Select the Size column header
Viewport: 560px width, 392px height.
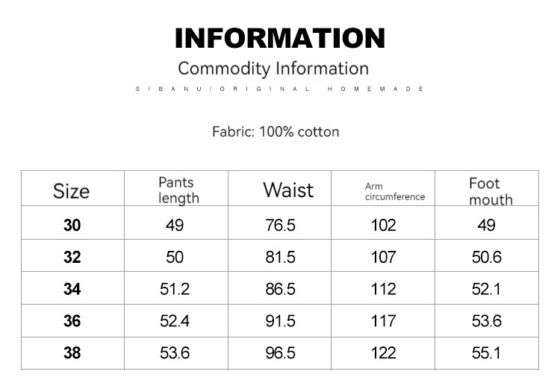[72, 190]
